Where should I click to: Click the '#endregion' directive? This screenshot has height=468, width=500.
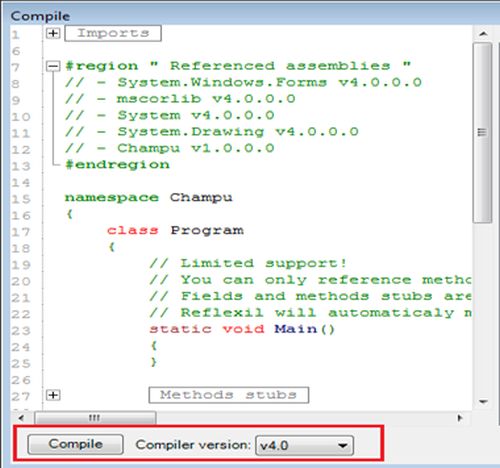117,165
